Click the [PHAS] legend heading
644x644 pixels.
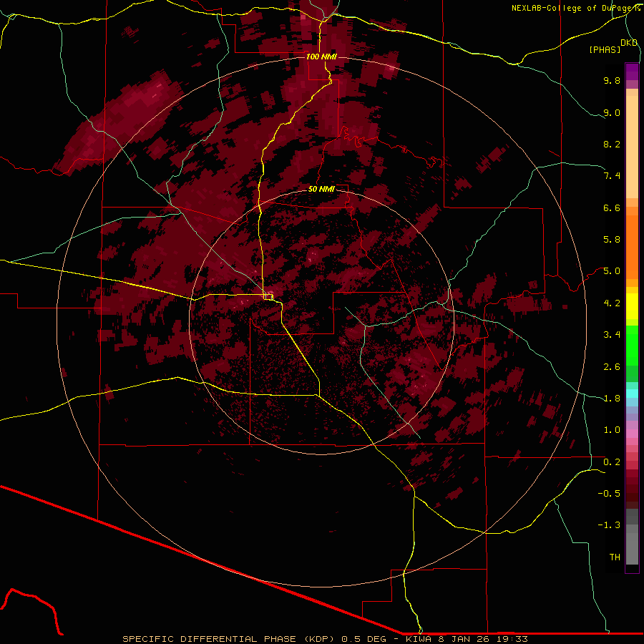tap(605, 49)
